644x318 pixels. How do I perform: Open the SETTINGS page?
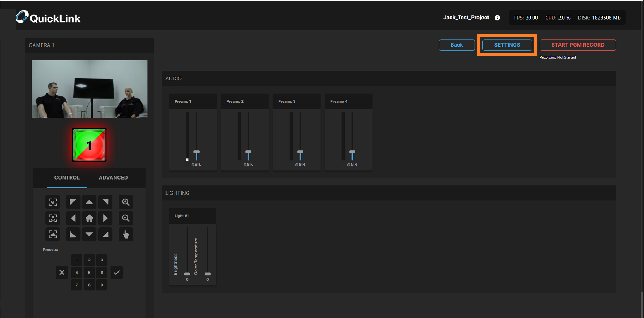pos(507,45)
